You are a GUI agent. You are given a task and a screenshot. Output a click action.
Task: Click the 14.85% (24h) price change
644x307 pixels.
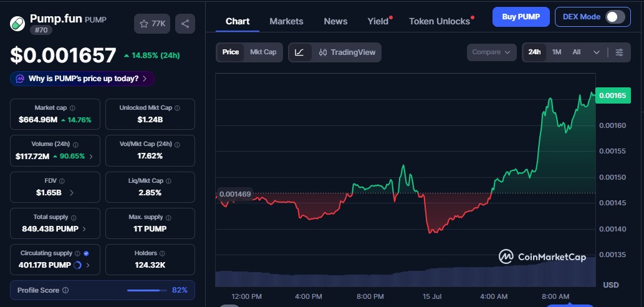151,56
